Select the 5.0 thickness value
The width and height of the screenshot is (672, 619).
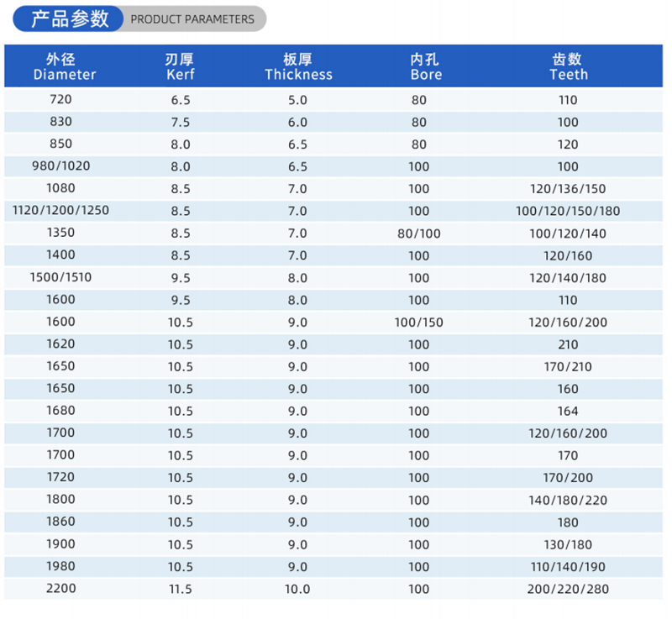point(298,100)
